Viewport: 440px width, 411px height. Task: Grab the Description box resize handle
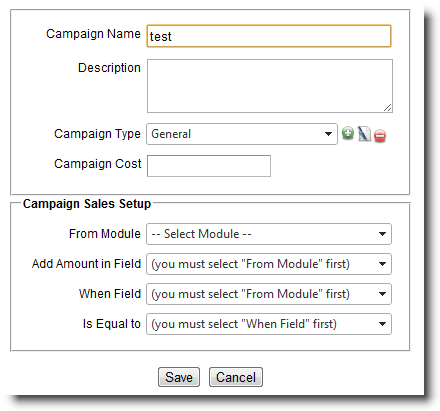[x=388, y=108]
